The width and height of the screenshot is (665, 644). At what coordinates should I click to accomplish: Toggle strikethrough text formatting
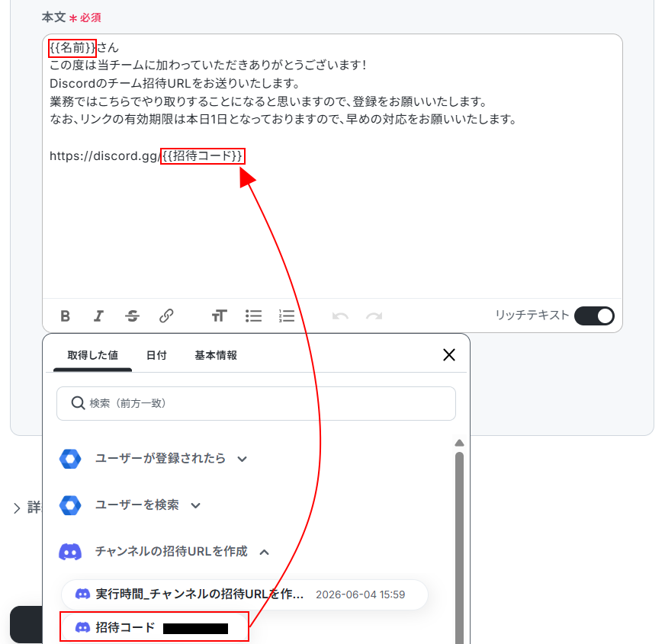pos(133,316)
